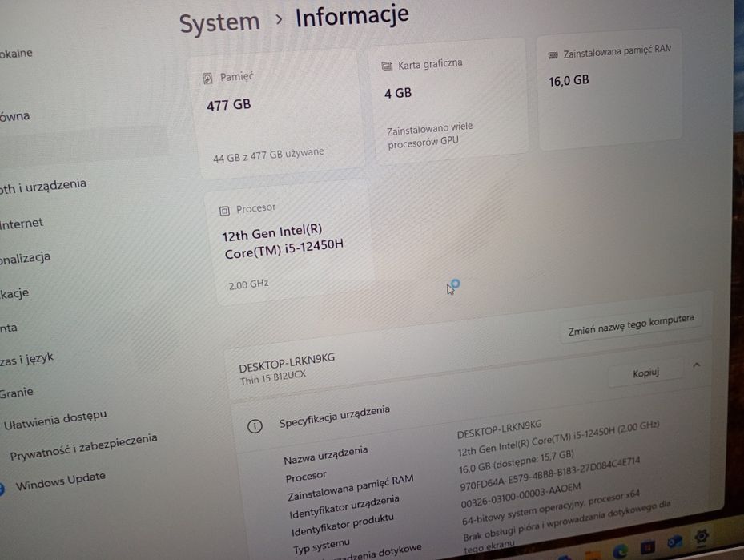Click Zainstalowano wiele procesorów GPU text
744x560 pixels.
(x=429, y=135)
